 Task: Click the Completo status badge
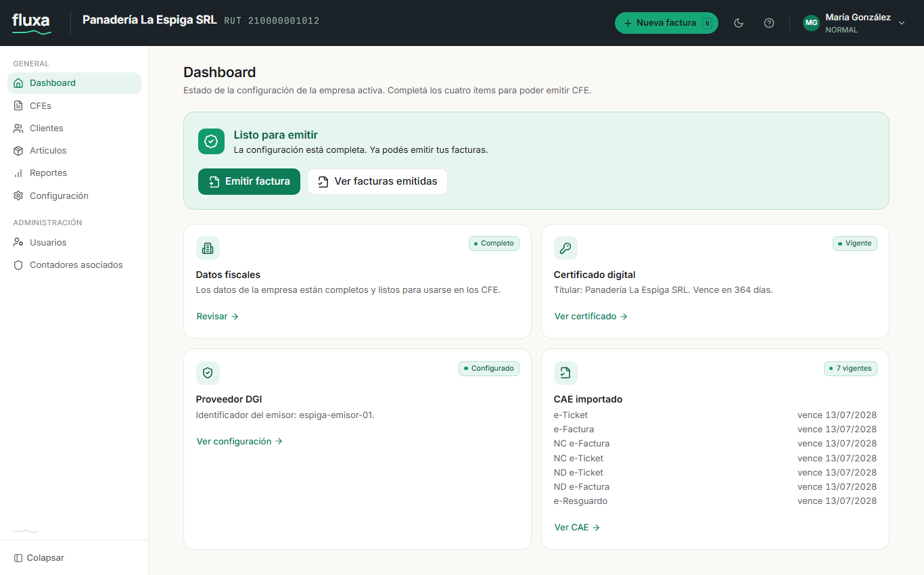coord(494,244)
